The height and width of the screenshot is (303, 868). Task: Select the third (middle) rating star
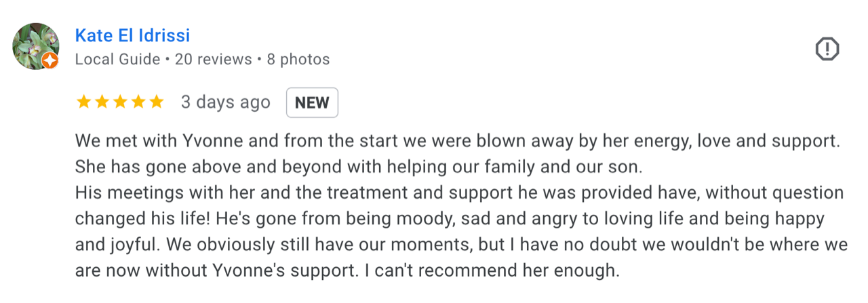click(x=120, y=102)
